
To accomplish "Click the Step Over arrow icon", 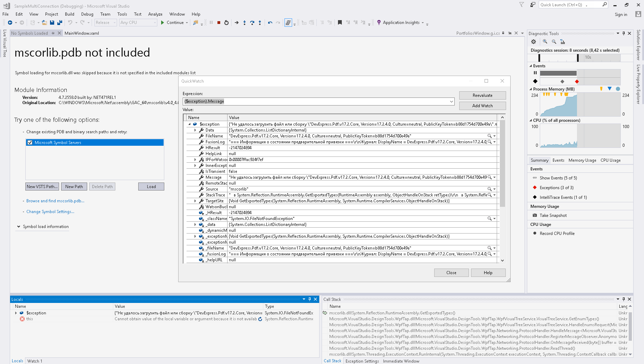I will [252, 23].
